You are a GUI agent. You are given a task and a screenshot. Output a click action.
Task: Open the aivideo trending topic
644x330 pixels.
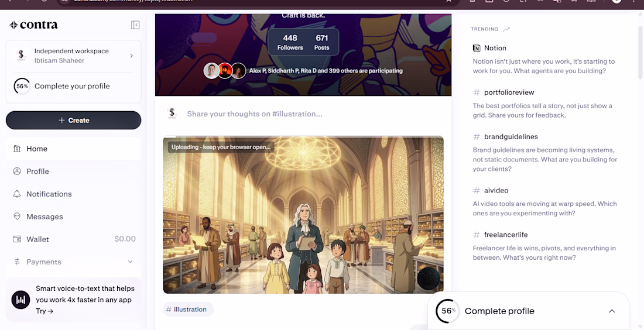pos(496,190)
